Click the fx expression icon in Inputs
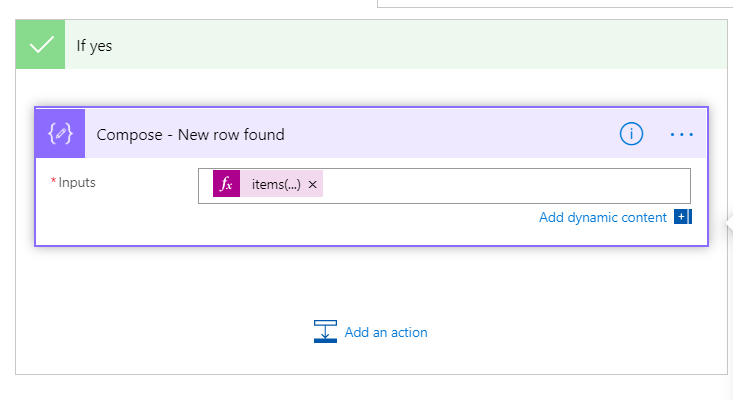This screenshot has width=733, height=400. [226, 184]
